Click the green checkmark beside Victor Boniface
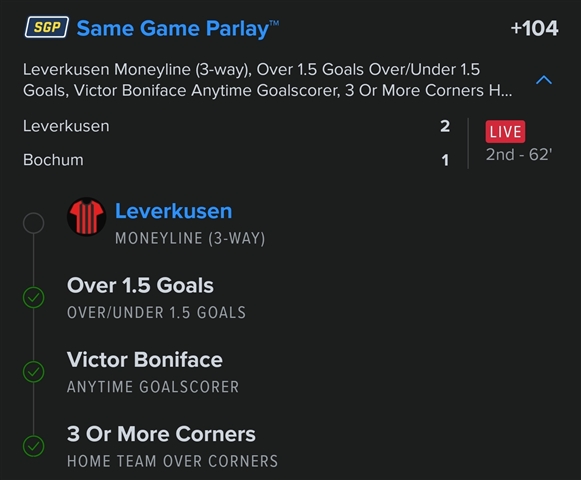This screenshot has height=480, width=581. [33, 371]
